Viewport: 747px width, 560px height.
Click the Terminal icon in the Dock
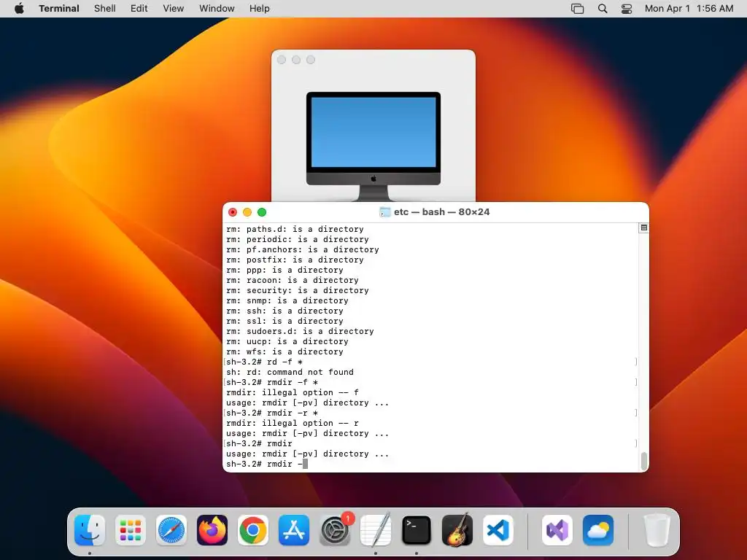click(417, 530)
